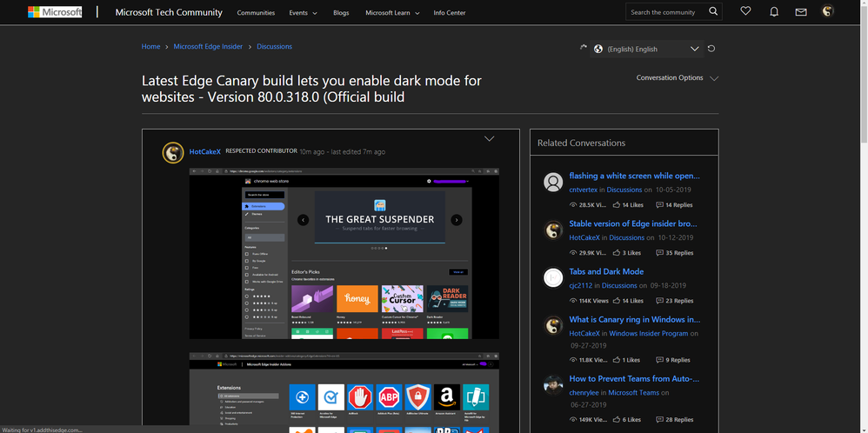Image resolution: width=868 pixels, height=433 pixels.
Task: Open 'How to Prevent Teams from Auto-...' conversation
Action: [634, 379]
